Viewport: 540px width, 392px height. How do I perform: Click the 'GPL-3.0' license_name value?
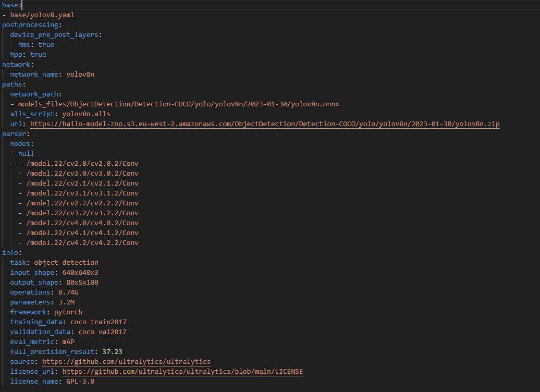tap(80, 382)
